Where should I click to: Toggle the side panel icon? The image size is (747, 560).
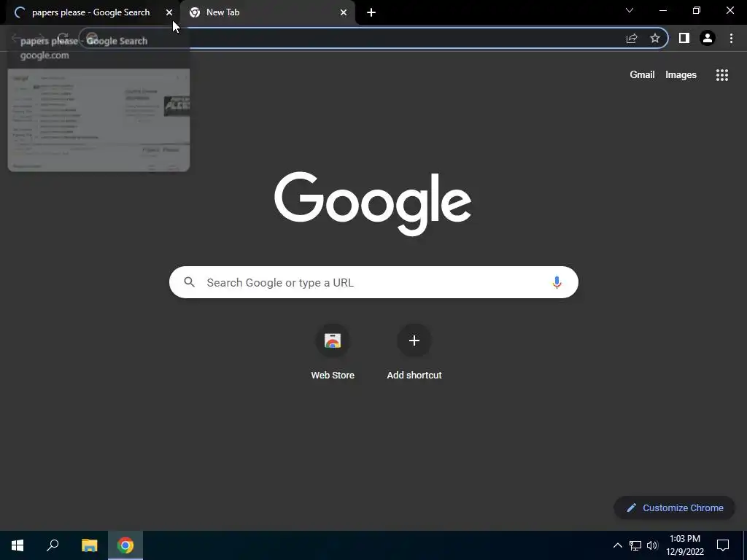pos(684,38)
